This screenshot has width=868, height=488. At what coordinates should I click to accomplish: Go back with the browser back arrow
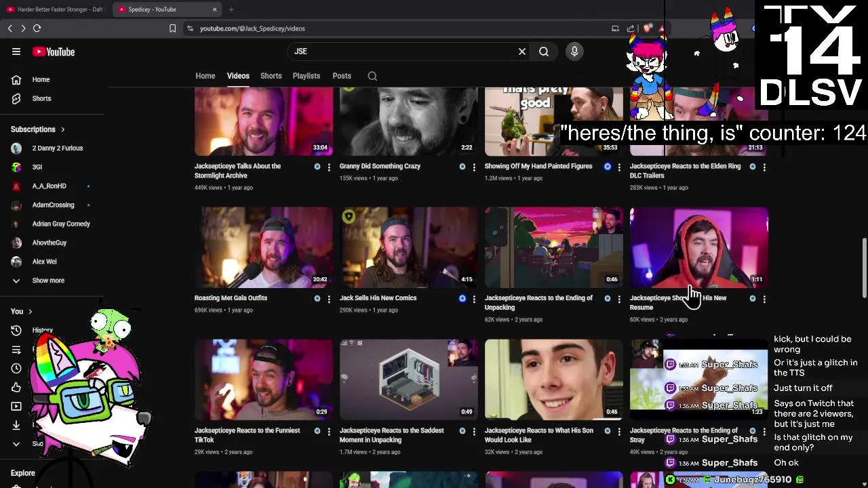point(9,28)
